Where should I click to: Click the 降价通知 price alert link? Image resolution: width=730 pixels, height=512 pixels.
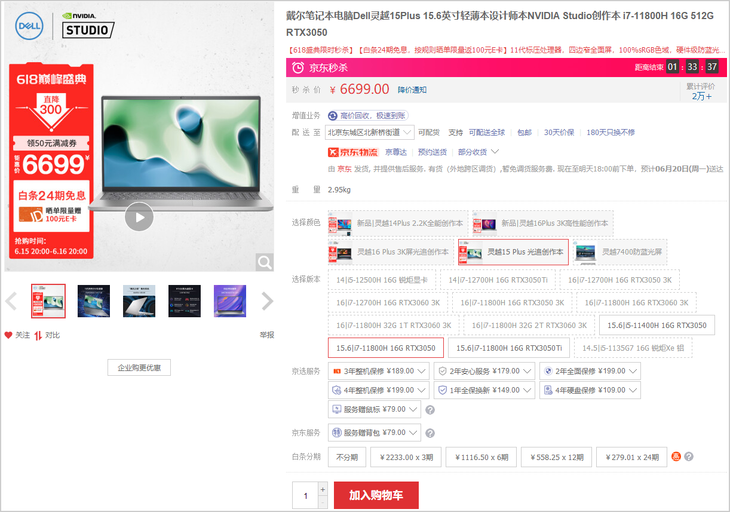(413, 89)
